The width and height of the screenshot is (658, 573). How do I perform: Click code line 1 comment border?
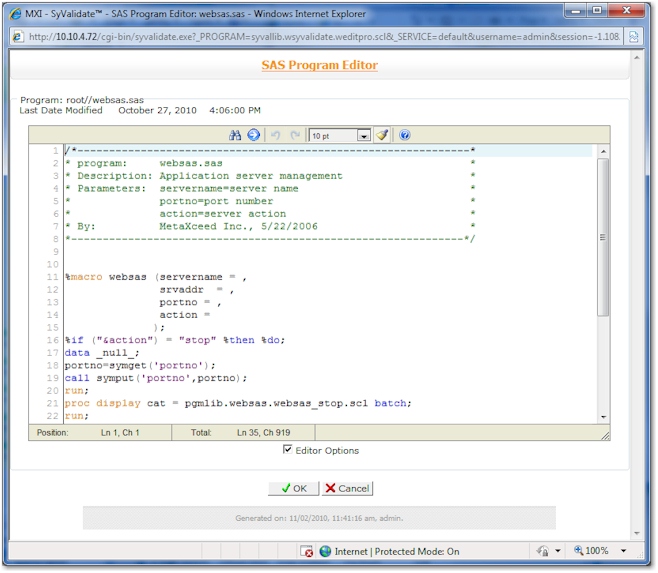[x=269, y=150]
